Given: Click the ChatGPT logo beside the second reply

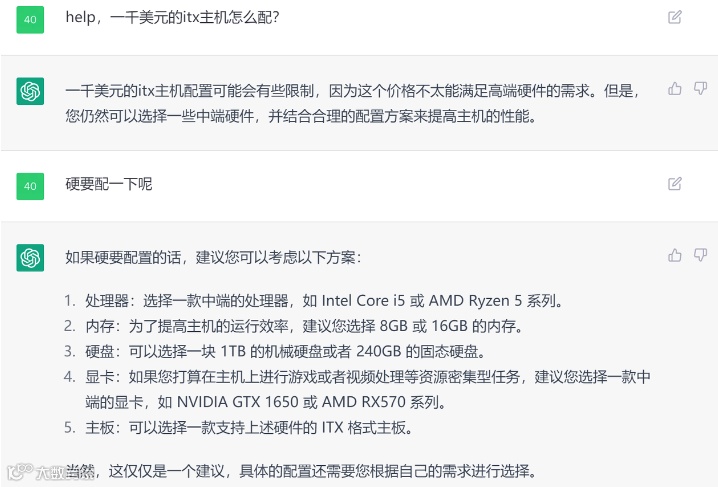Looking at the screenshot, I should point(30,258).
